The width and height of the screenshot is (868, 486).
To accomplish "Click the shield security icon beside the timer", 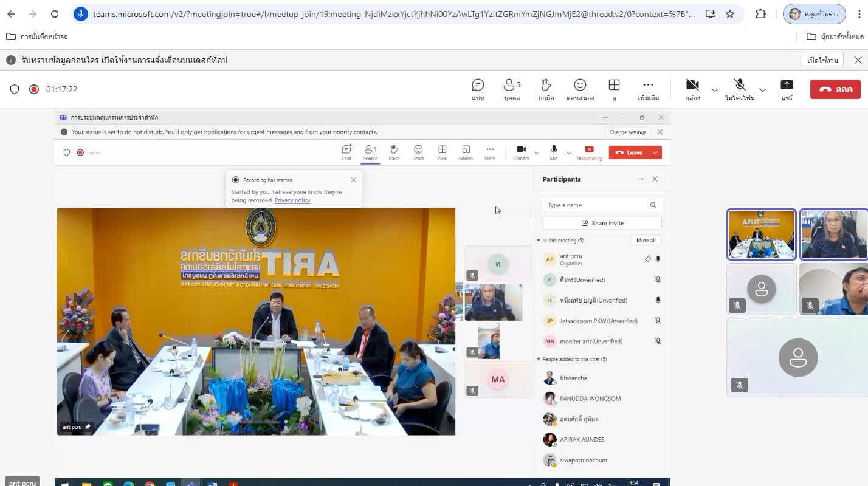I will (x=15, y=89).
